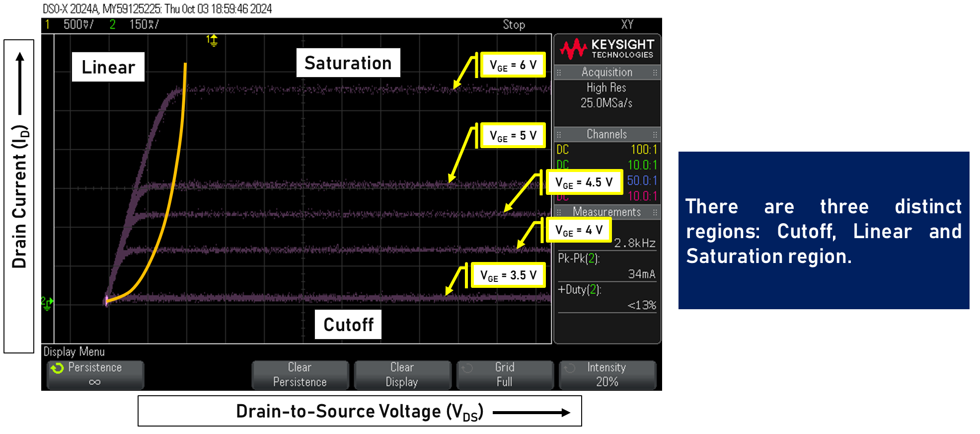Click the Grid softkey knob icon
980x434 pixels.
(467, 368)
